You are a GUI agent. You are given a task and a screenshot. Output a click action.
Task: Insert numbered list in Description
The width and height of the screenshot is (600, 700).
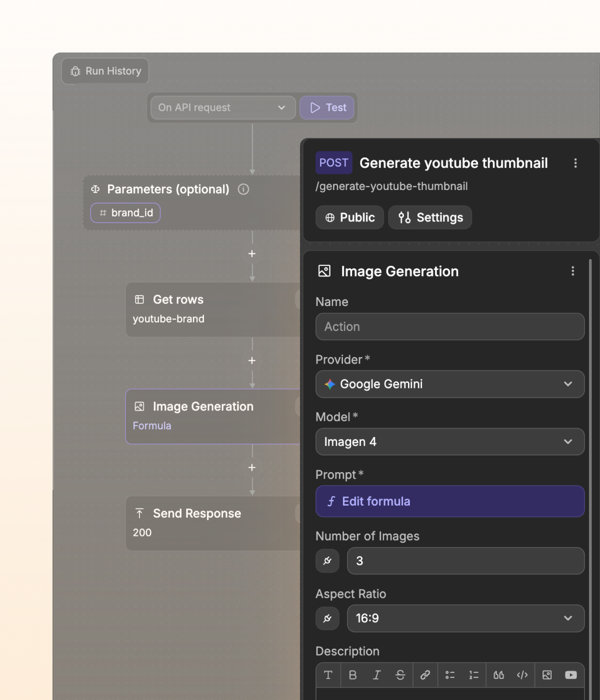(474, 675)
